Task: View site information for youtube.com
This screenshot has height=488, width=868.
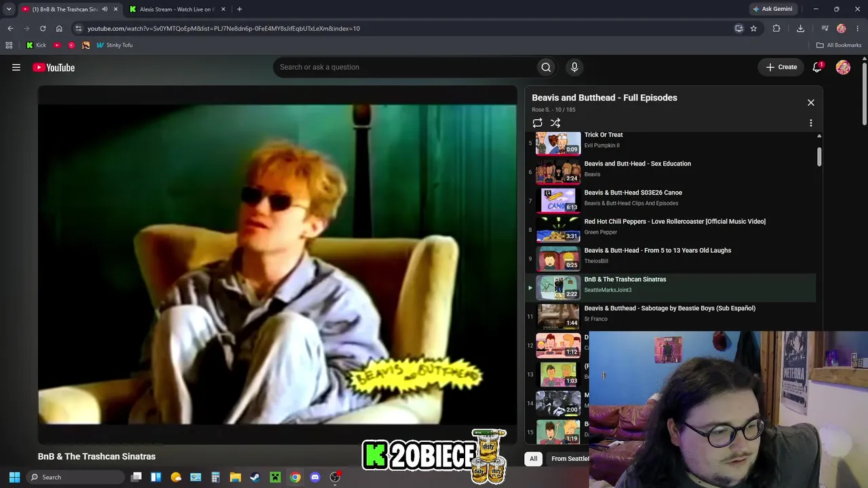Action: [79, 28]
